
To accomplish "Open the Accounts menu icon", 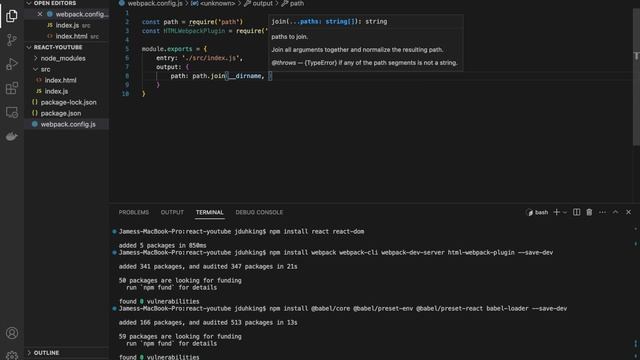I will [x=12, y=333].
